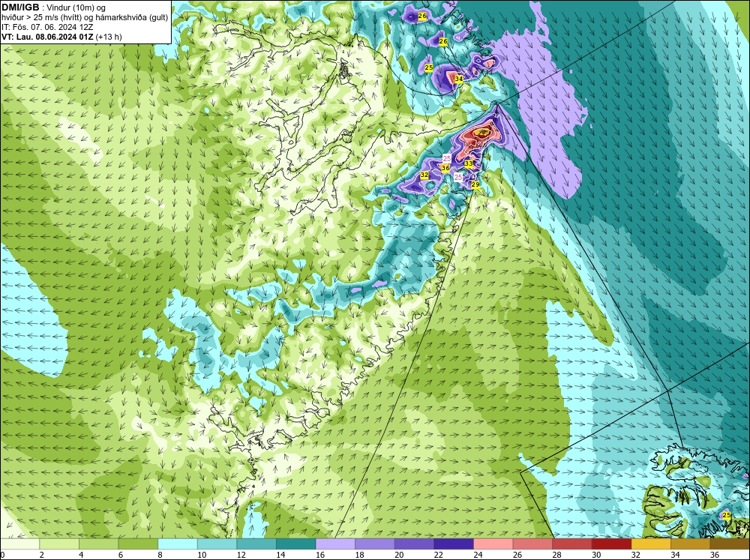Click the brown legend swatch above 36

pyautogui.click(x=730, y=544)
